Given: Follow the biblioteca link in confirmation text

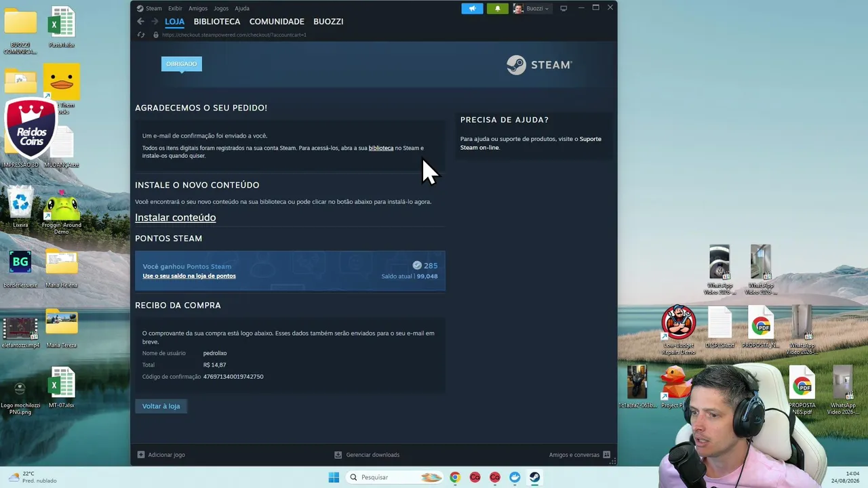Looking at the screenshot, I should tap(381, 148).
